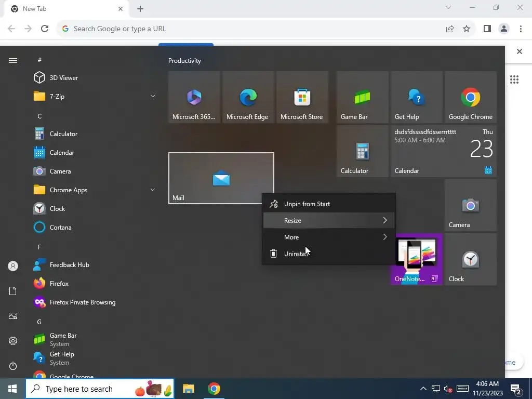Image resolution: width=532 pixels, height=399 pixels.
Task: Open Documents from the Start sidebar
Action: tap(13, 291)
